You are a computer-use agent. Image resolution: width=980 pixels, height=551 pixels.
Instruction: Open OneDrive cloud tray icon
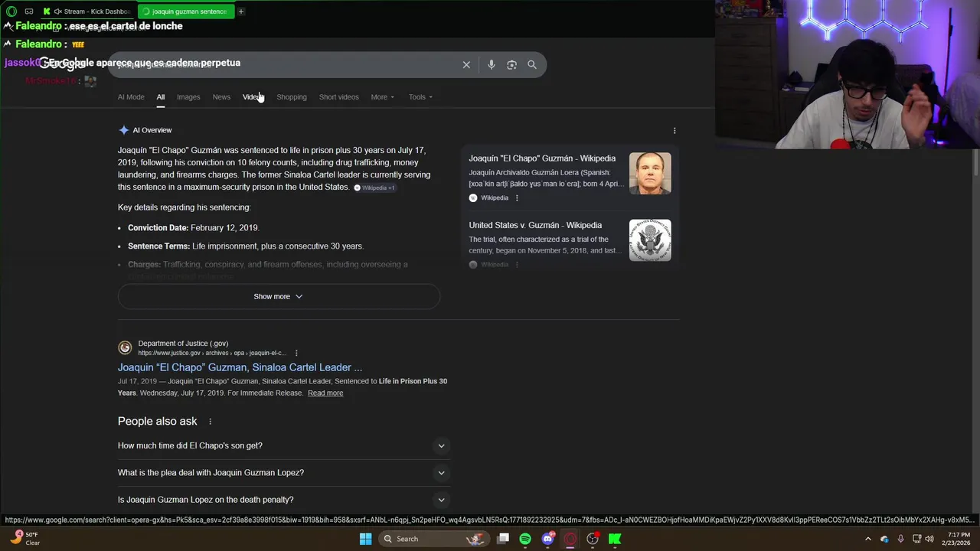click(884, 539)
